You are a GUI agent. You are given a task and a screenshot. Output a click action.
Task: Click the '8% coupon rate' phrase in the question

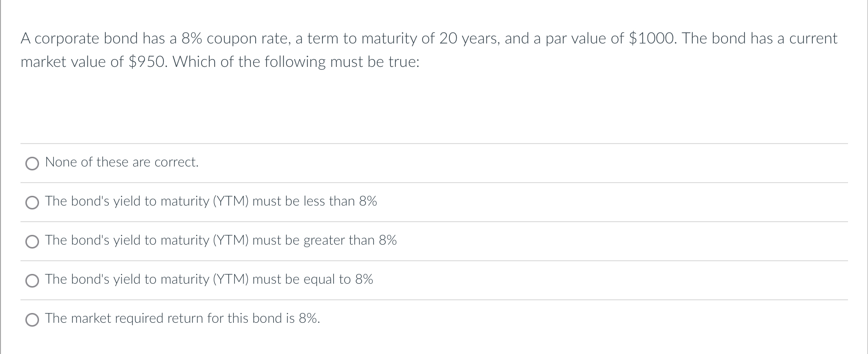point(235,39)
